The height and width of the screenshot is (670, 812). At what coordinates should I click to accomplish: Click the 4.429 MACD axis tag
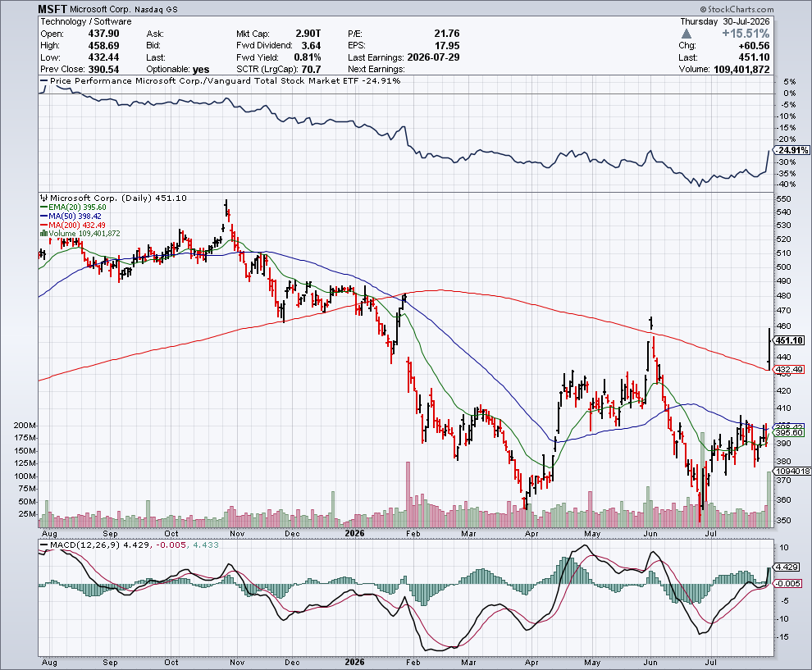pos(787,567)
